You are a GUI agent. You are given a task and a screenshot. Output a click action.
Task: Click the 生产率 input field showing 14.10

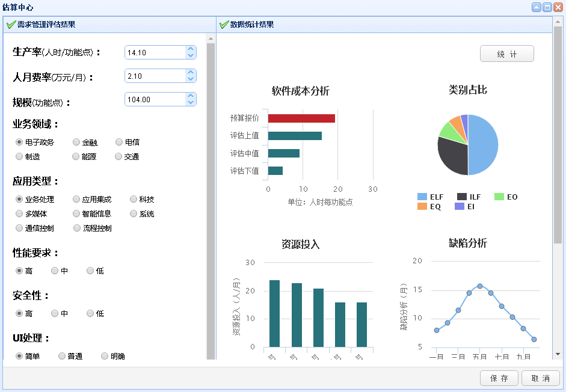(x=155, y=52)
